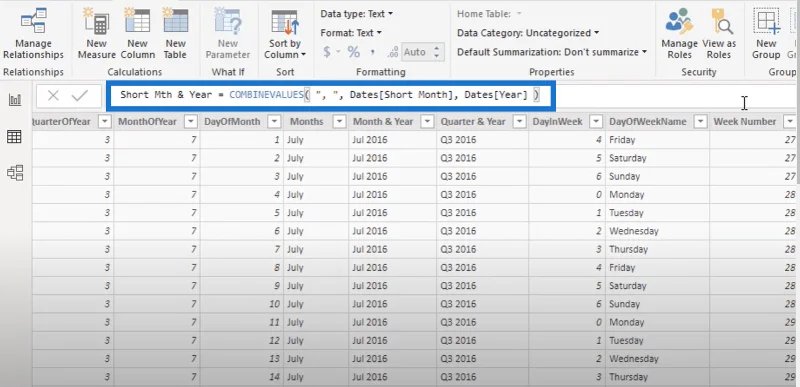Image resolution: width=800 pixels, height=387 pixels.
Task: Click the Monday cell for day 11
Action: click(x=657, y=322)
